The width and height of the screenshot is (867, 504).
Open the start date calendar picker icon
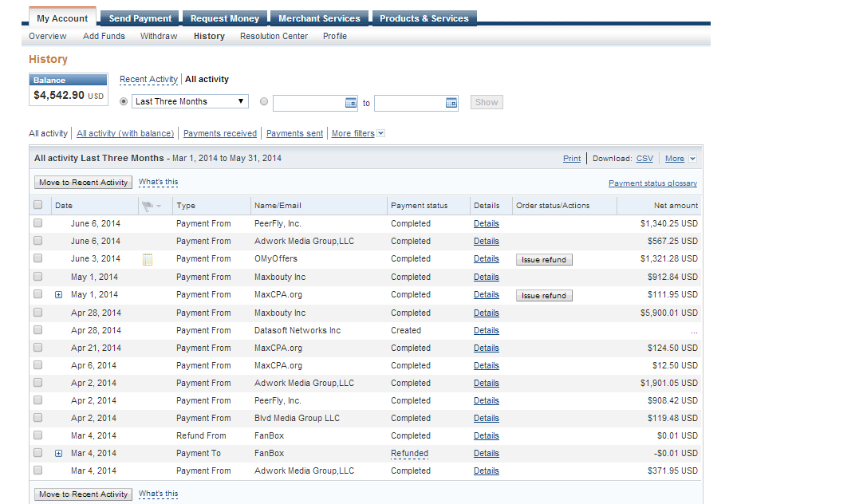(350, 103)
